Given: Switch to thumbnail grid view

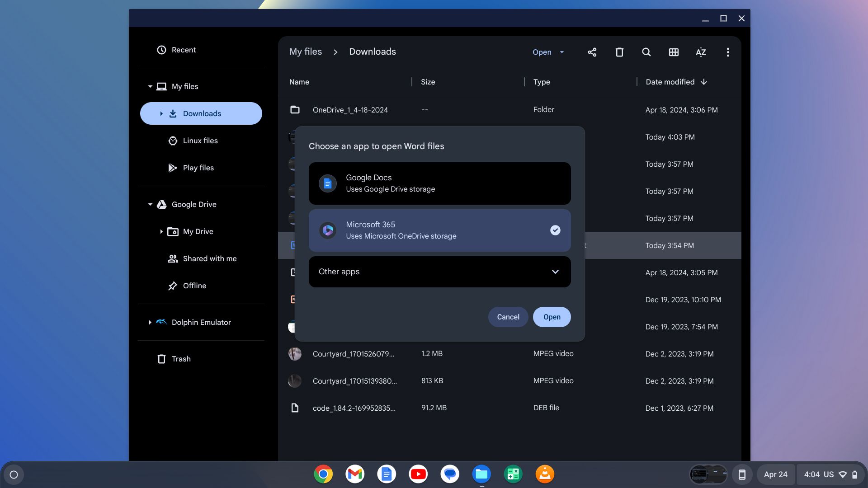Looking at the screenshot, I should (x=674, y=52).
